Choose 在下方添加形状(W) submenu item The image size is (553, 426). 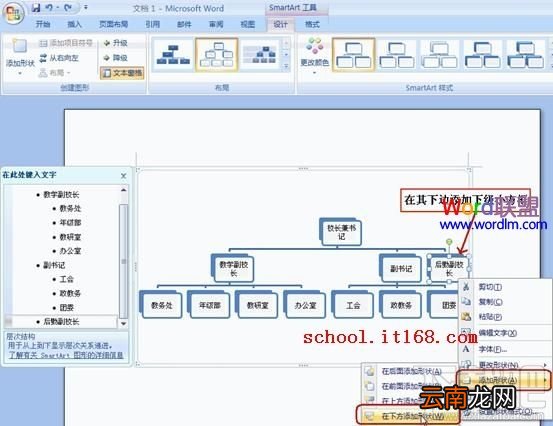tap(408, 416)
